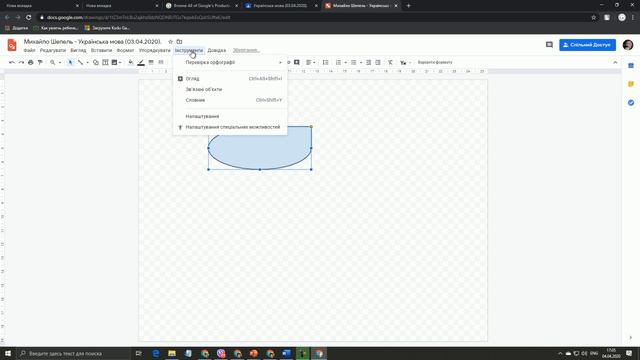Viewport: 640px width, 360px height.
Task: Click the Windows Start button
Action: pyautogui.click(x=8, y=353)
